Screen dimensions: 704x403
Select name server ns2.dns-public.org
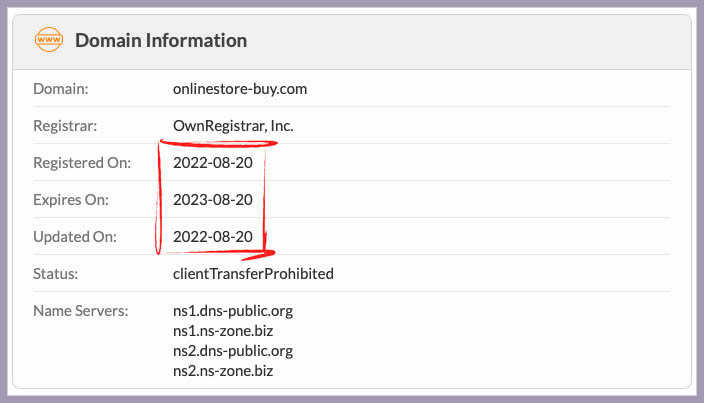[232, 350]
